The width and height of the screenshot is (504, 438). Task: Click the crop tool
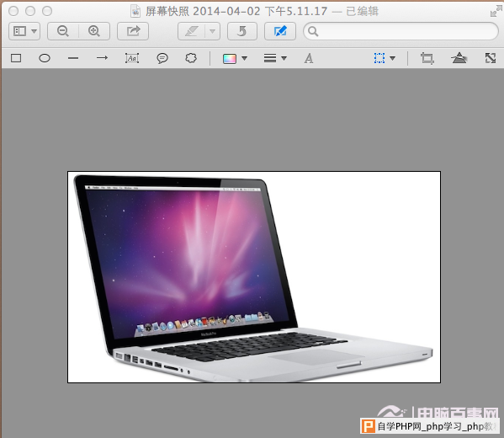coord(427,59)
